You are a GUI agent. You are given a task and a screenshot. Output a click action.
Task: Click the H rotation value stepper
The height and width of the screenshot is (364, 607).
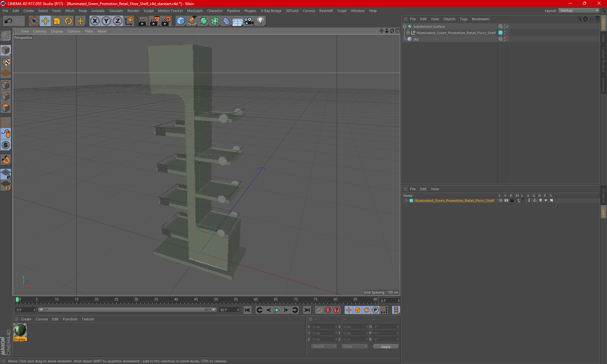[397, 327]
